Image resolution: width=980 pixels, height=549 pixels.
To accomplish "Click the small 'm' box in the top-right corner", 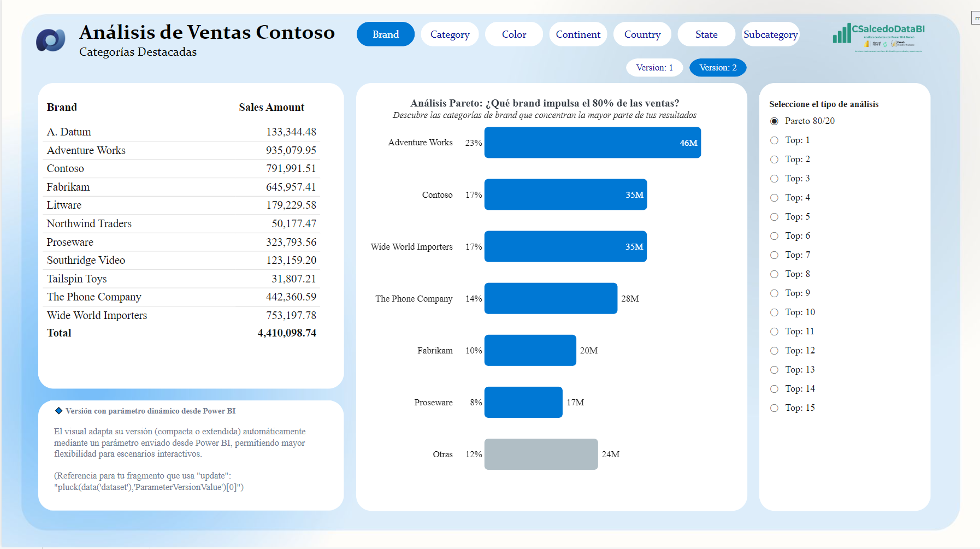I will (976, 17).
